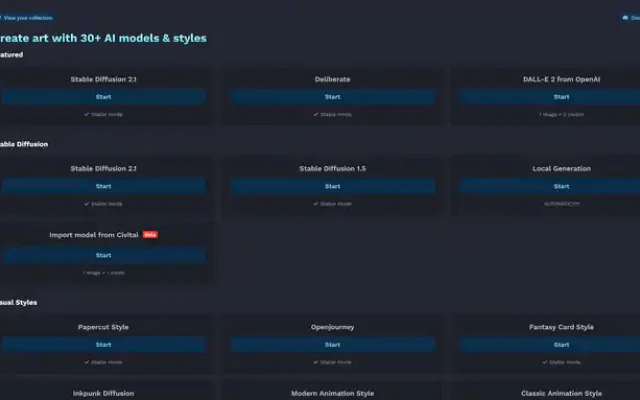Viewport: 640px width, 400px height.
Task: Click the AUTOMATIC1111 label under Local Generation
Action: (x=561, y=204)
